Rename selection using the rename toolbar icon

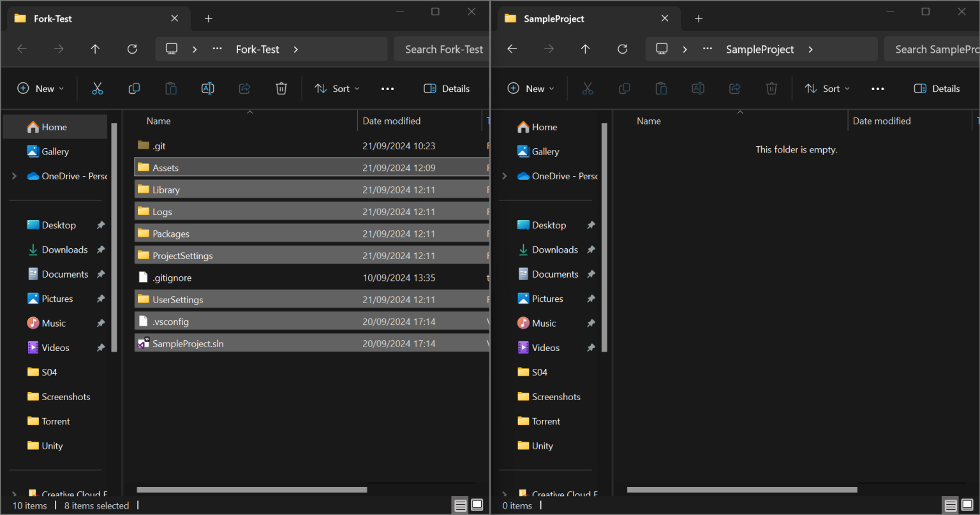[207, 88]
